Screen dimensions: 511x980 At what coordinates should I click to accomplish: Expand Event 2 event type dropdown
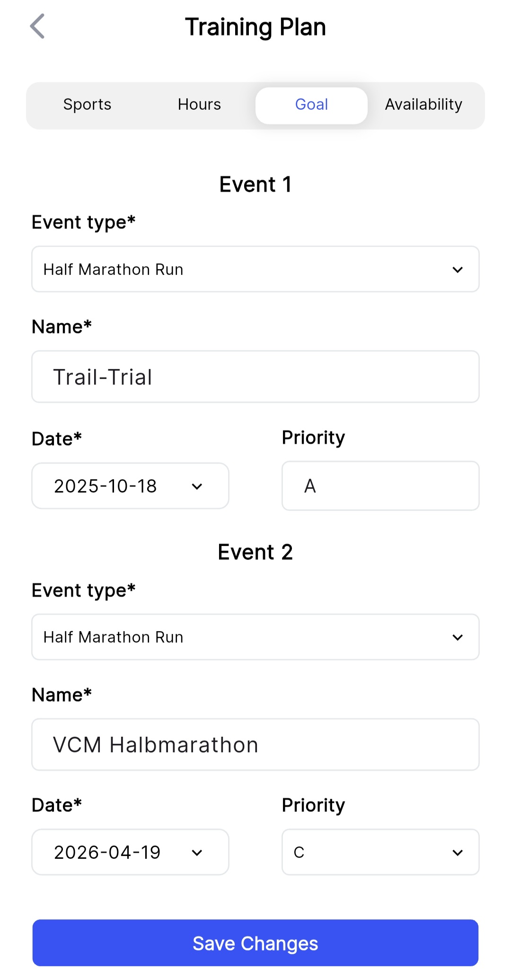click(x=255, y=637)
